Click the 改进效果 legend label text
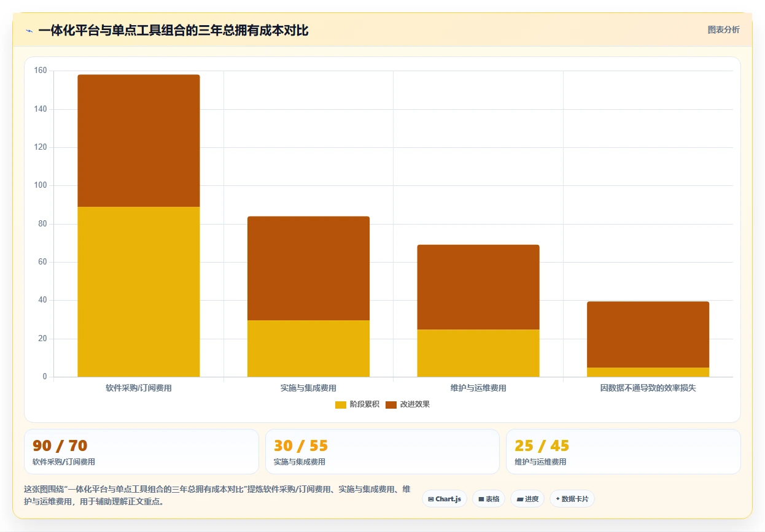The image size is (765, 532). pos(415,404)
